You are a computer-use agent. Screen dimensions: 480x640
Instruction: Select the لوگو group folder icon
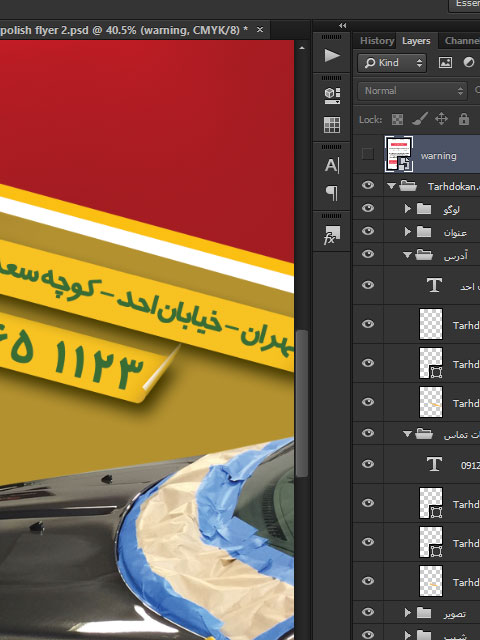click(424, 209)
